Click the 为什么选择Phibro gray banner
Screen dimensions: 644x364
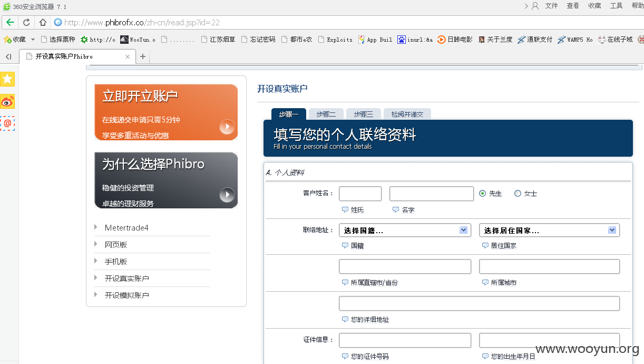(166, 180)
